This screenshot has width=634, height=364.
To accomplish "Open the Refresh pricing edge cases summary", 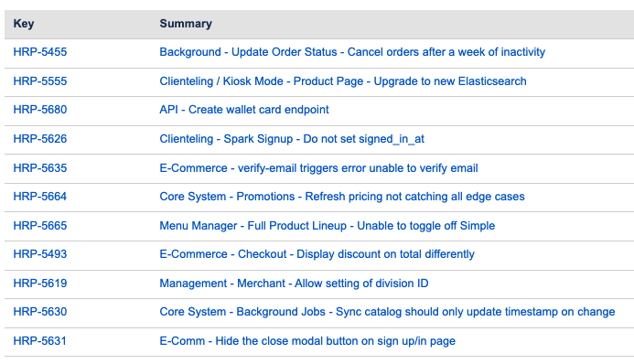I will point(342,197).
